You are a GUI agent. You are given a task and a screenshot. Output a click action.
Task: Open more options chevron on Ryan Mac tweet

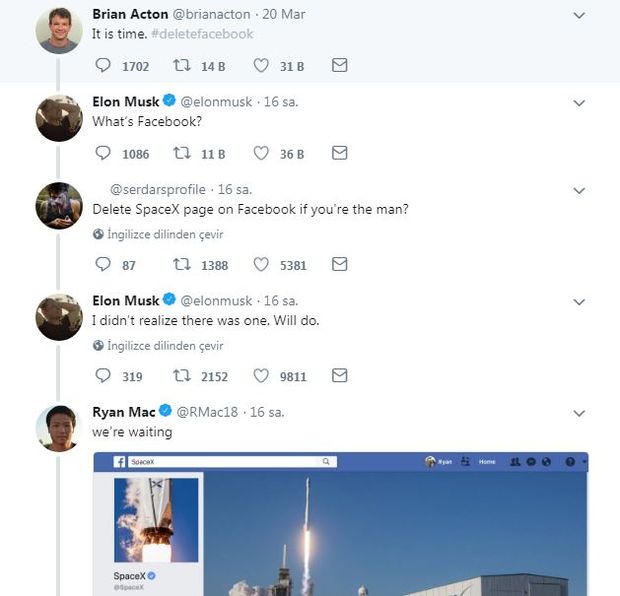point(579,413)
